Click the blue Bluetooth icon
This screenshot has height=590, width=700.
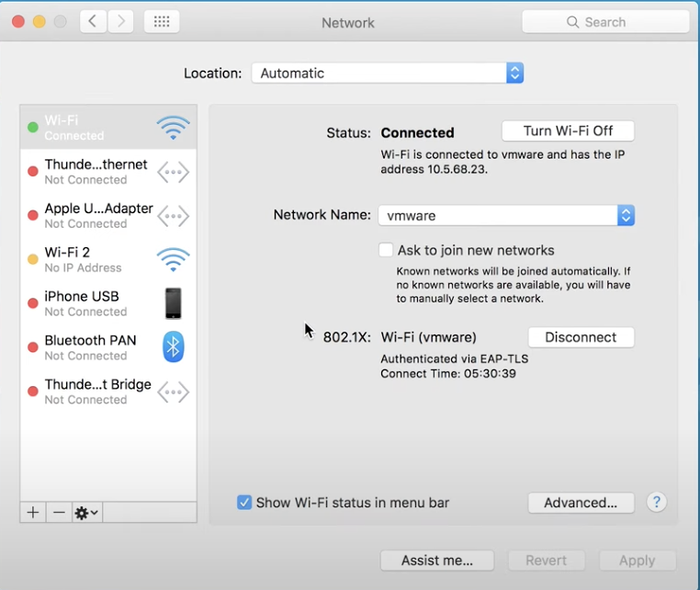coord(174,346)
